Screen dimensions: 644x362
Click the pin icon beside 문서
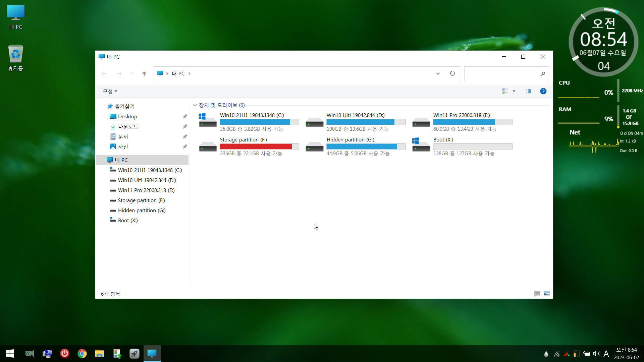pyautogui.click(x=185, y=136)
